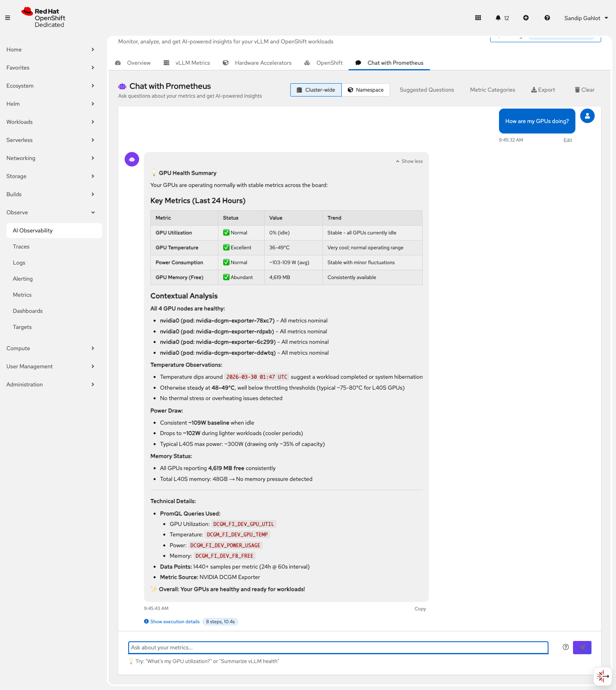
Task: Open Metric Categories
Action: click(x=493, y=90)
